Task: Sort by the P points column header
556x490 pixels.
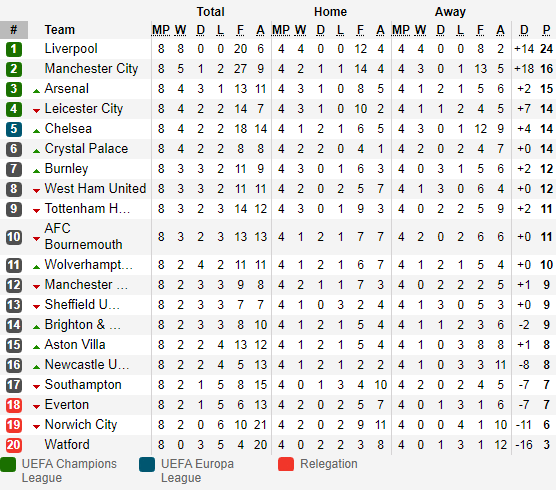Action: click(546, 30)
